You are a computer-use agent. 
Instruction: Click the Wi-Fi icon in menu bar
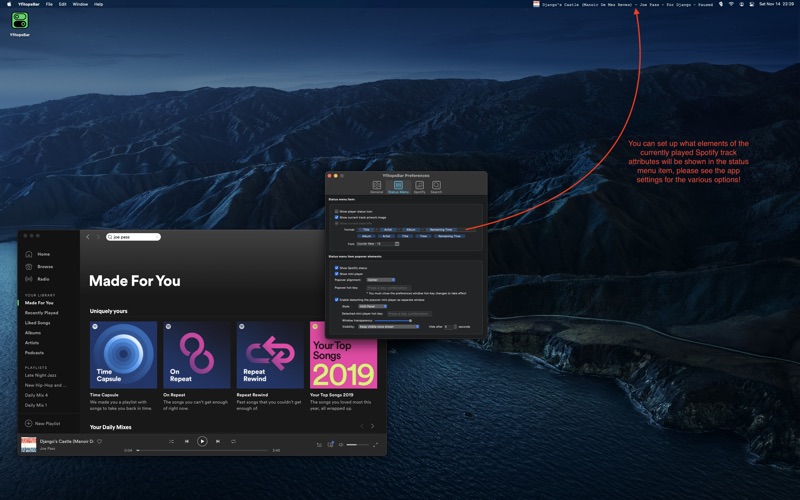coord(731,4)
